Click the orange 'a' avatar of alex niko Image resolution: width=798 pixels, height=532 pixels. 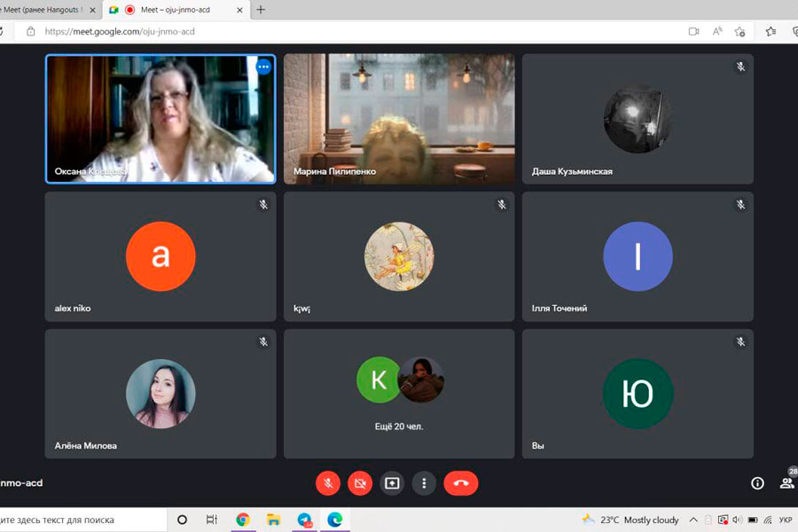[160, 256]
